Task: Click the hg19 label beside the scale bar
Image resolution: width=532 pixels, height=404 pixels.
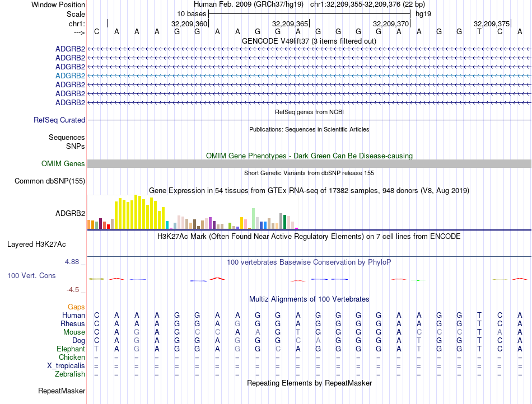Action: 423,14
